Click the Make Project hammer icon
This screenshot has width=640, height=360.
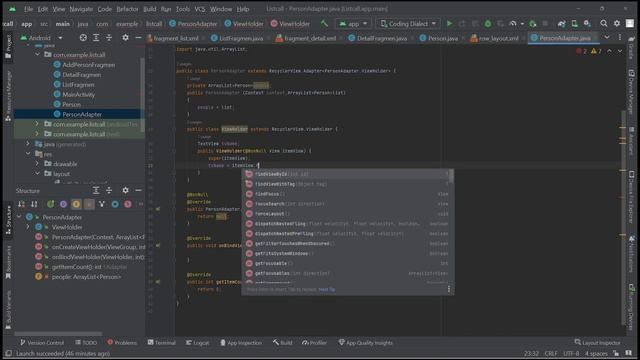click(x=324, y=24)
